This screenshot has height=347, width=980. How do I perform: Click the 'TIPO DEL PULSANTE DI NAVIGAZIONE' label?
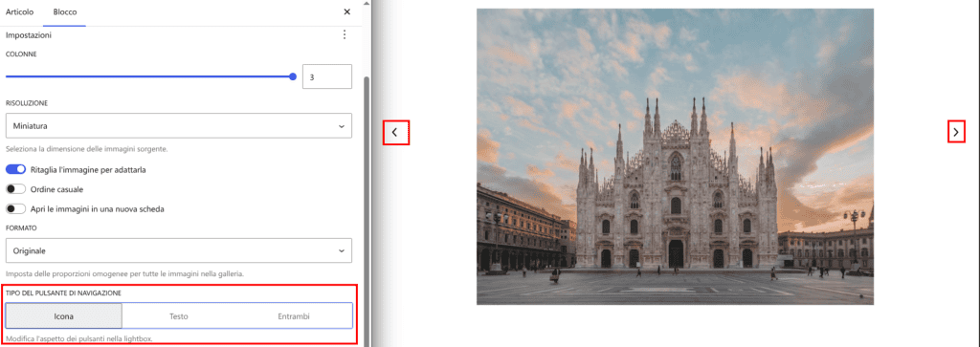63,293
